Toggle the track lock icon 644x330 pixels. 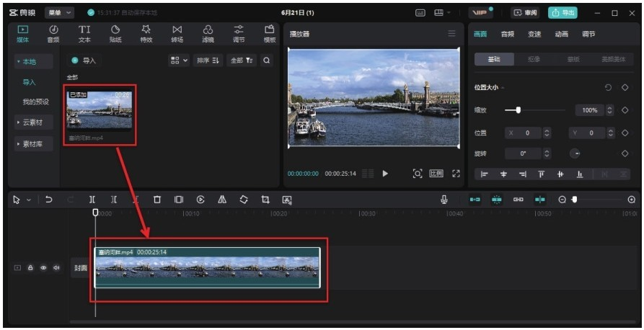point(30,267)
